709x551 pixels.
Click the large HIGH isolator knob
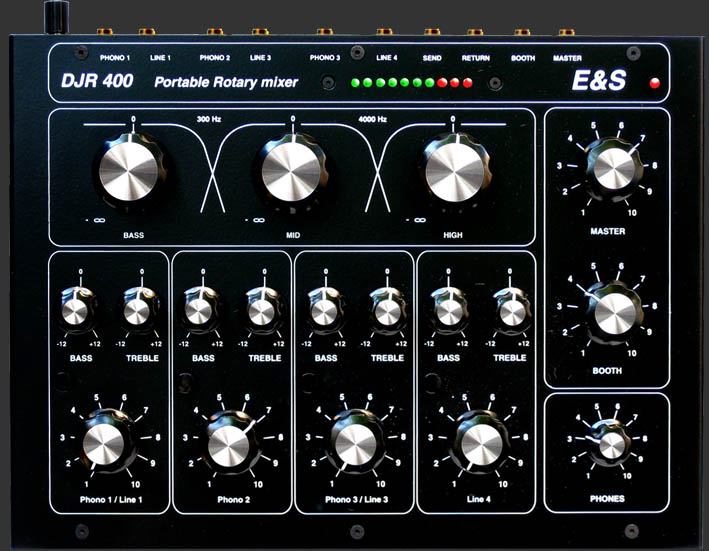(x=455, y=171)
